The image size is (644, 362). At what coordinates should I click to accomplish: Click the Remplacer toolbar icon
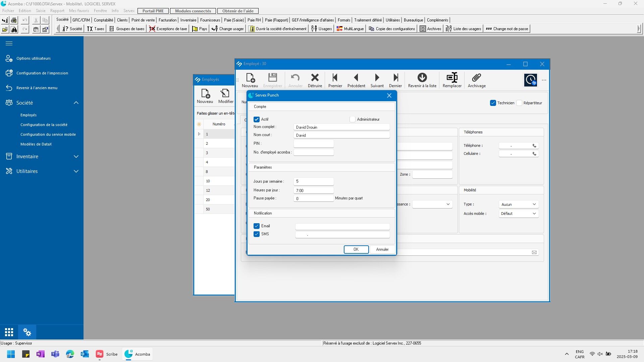tap(452, 78)
